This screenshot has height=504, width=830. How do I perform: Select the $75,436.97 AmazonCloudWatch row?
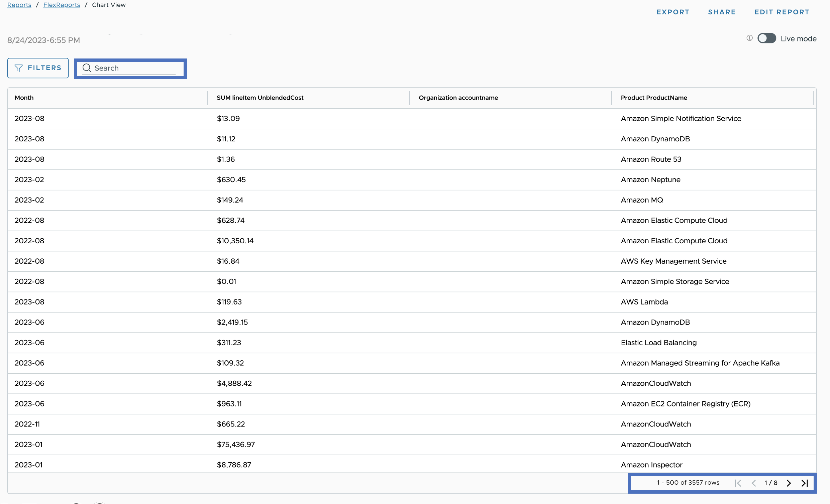(411, 445)
